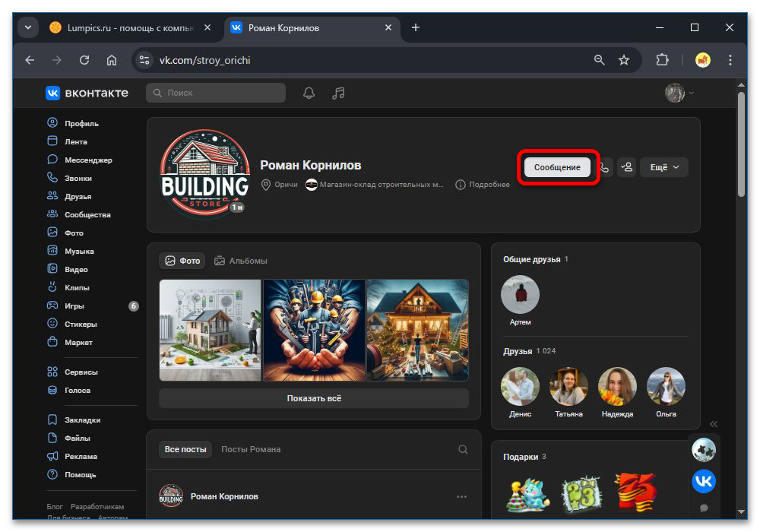The height and width of the screenshot is (532, 760).
Task: Click the ВКонтакте logo
Action: (87, 93)
